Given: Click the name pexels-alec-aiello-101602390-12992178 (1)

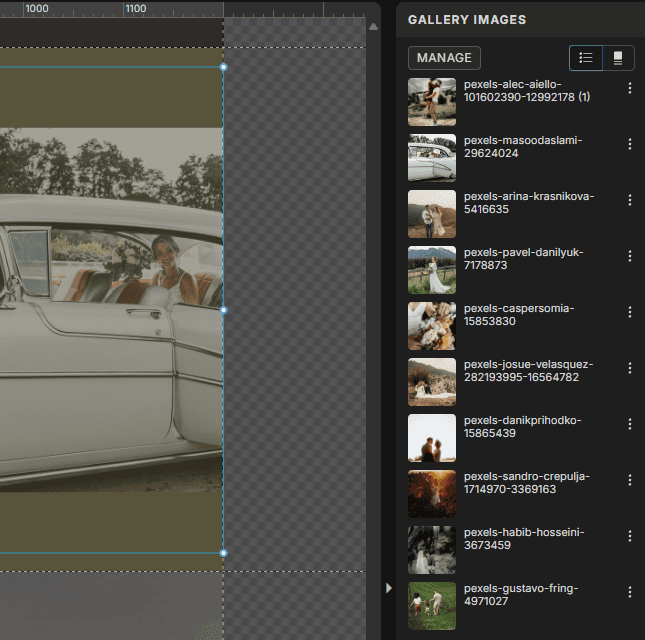Looking at the screenshot, I should click(x=527, y=91).
